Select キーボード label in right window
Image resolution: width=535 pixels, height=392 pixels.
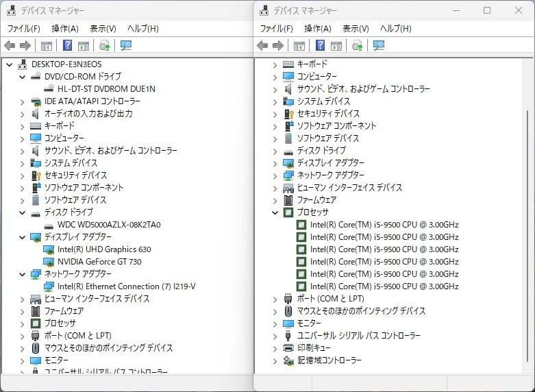[312, 64]
